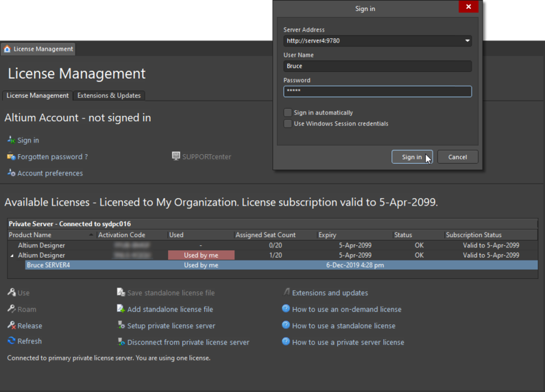Switch to Extensions & Updates tab

(x=109, y=95)
